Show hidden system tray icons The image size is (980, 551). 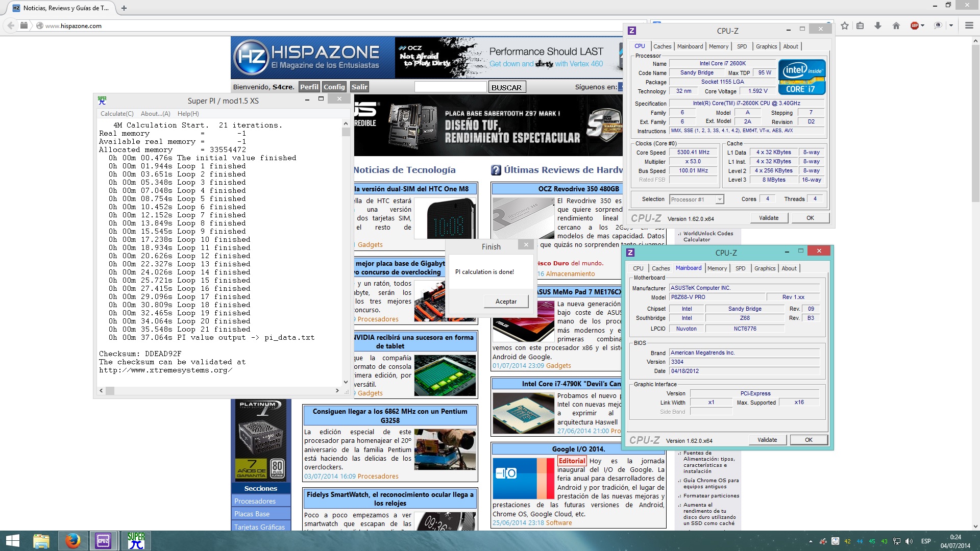[x=811, y=541]
